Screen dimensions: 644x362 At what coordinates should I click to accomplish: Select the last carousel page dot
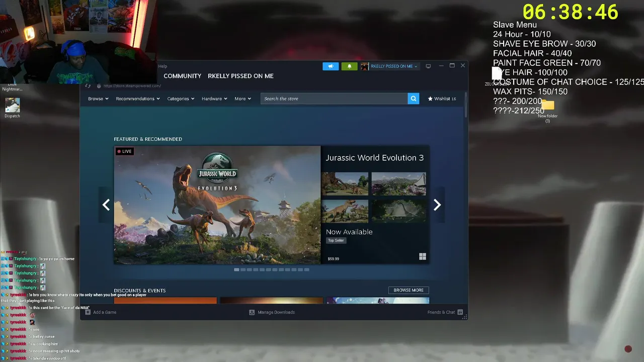click(306, 269)
